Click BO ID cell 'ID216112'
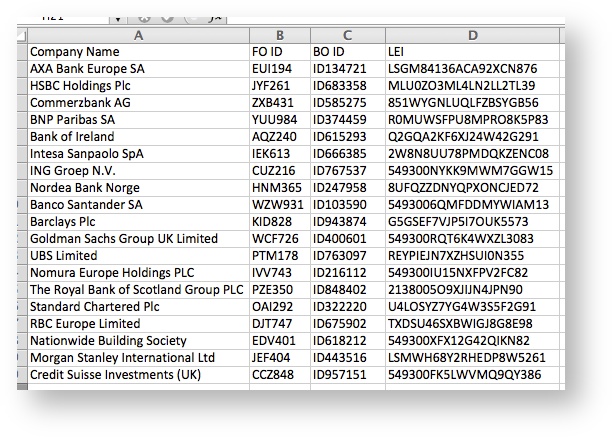613x438 pixels. point(348,273)
